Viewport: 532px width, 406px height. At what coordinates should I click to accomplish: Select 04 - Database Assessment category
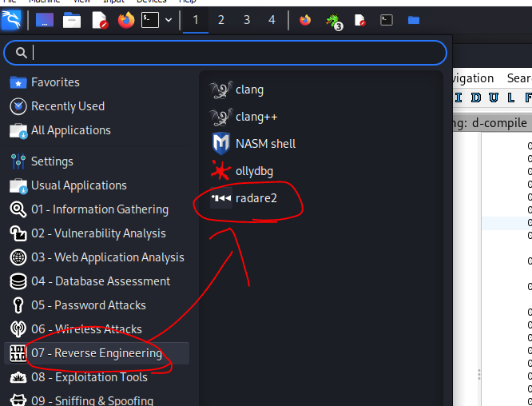(x=97, y=281)
